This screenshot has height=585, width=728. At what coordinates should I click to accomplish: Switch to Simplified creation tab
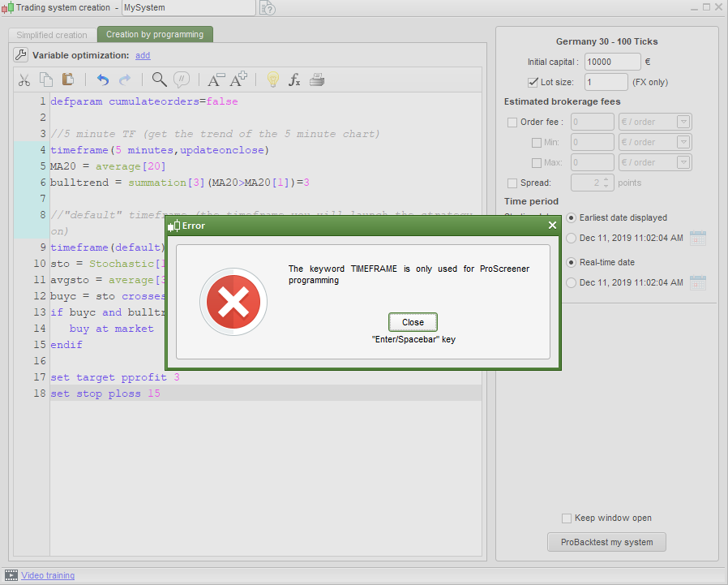pyautogui.click(x=52, y=35)
